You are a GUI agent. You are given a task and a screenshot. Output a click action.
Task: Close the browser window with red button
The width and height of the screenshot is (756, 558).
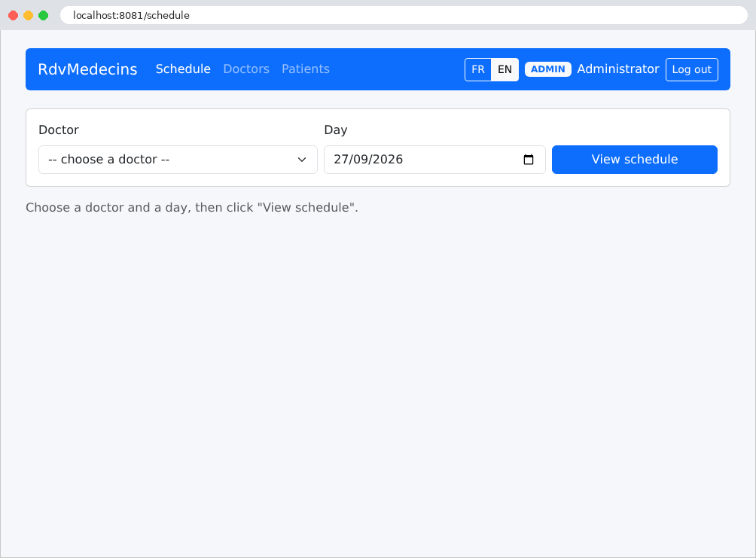[x=14, y=15]
